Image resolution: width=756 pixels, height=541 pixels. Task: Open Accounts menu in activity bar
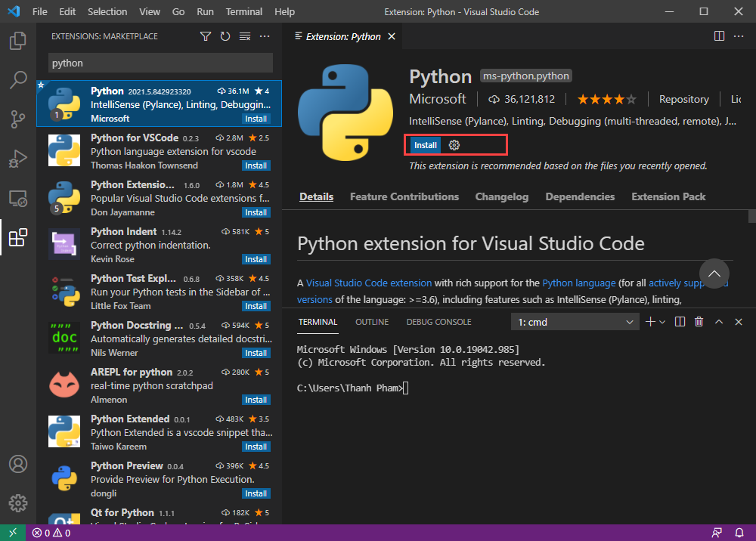click(x=18, y=464)
